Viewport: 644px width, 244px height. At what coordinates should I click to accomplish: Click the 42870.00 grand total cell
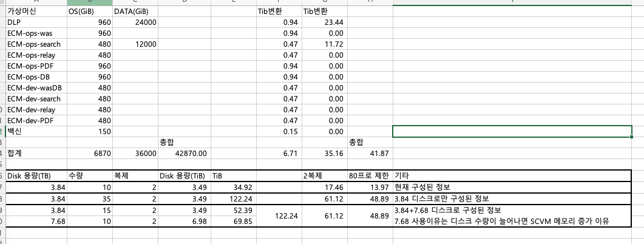click(x=185, y=154)
